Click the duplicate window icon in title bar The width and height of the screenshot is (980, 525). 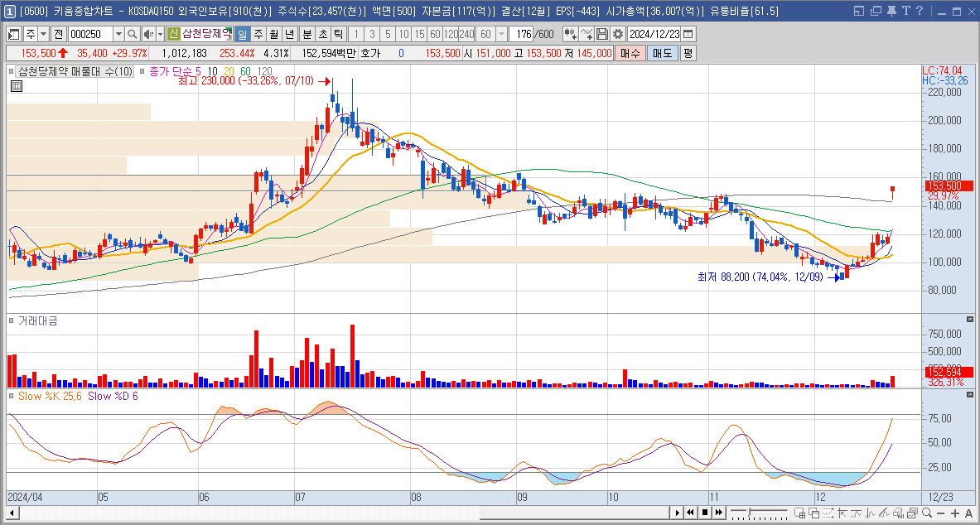point(876,11)
